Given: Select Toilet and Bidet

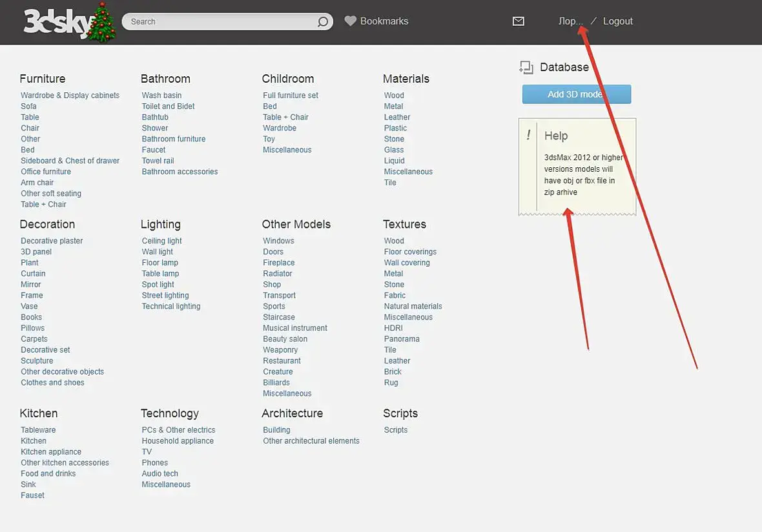Looking at the screenshot, I should [168, 107].
